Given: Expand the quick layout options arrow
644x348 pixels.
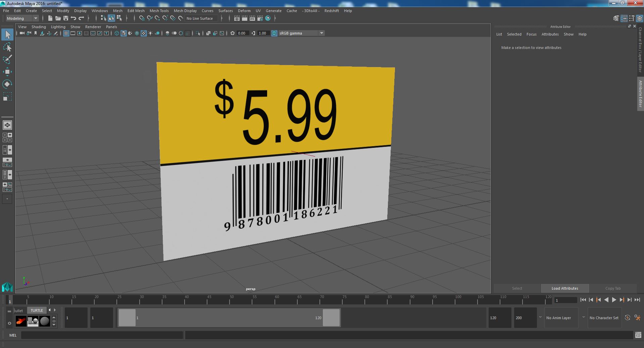Looking at the screenshot, I should point(7,199).
